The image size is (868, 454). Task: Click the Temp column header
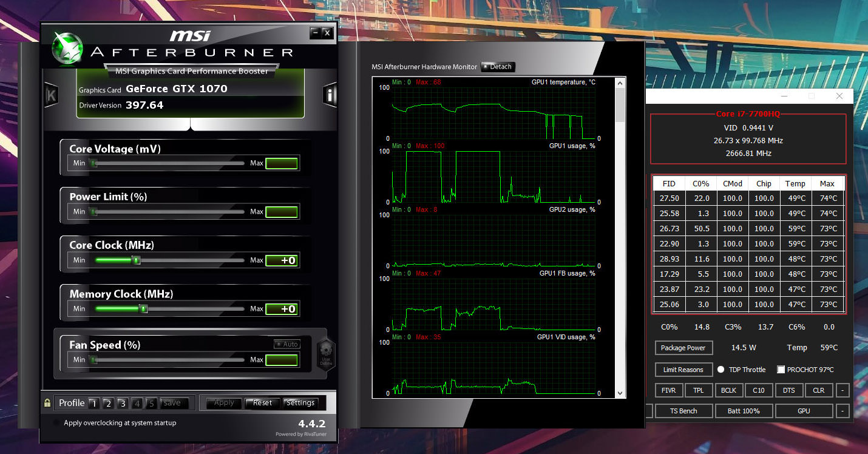pyautogui.click(x=795, y=183)
